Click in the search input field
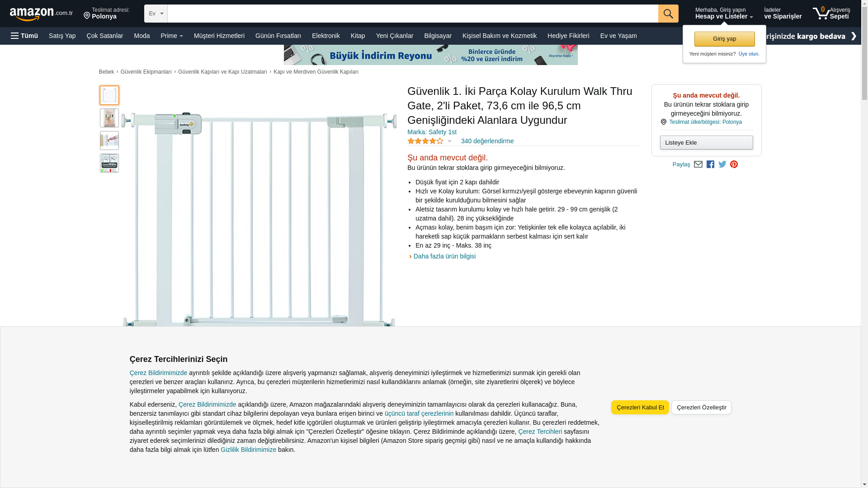Viewport: 868px width, 488px height. pos(412,14)
